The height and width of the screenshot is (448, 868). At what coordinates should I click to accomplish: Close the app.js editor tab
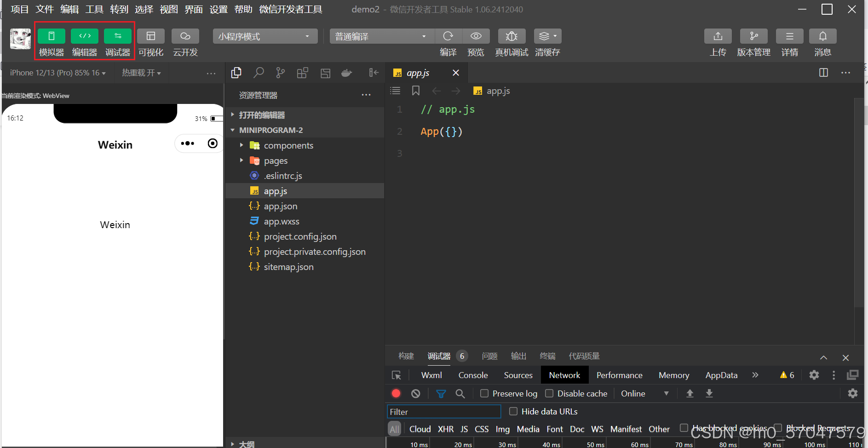[456, 73]
